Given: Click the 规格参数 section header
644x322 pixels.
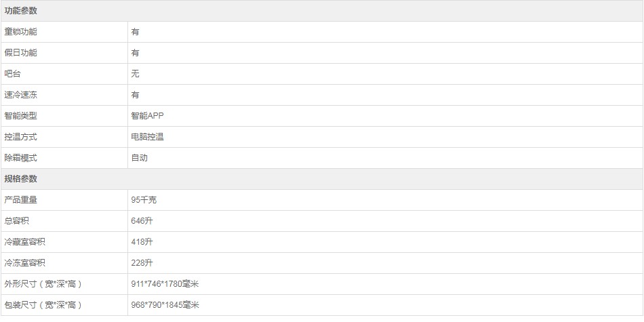Looking at the screenshot, I should click(x=20, y=179).
